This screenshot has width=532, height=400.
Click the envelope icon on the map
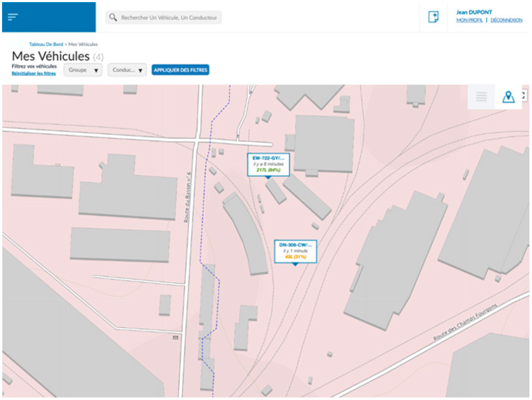click(x=175, y=338)
